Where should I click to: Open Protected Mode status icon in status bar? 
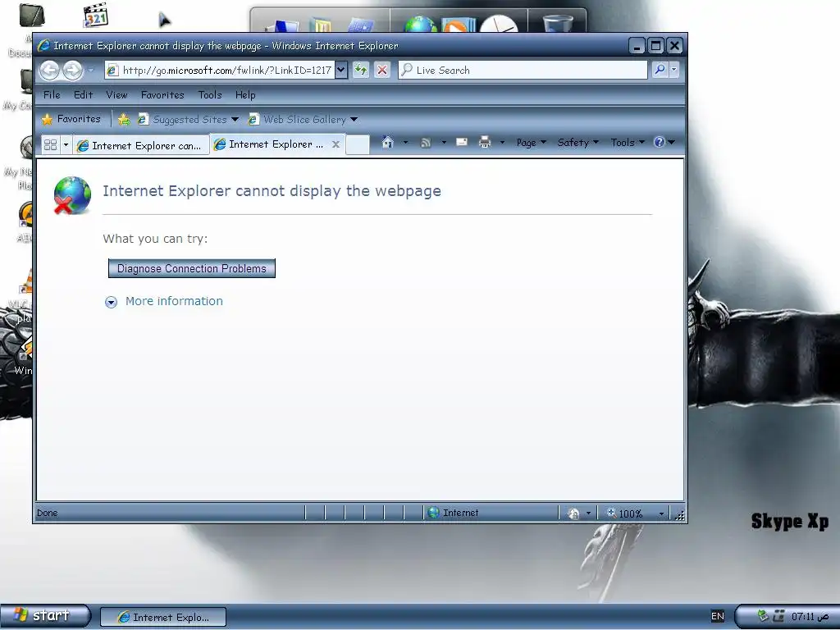573,514
